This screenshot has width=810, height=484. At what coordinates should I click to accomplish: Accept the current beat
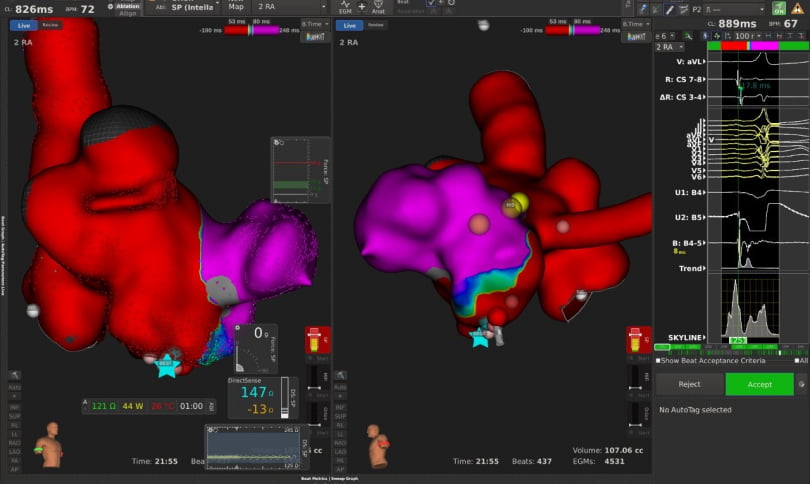(x=759, y=384)
